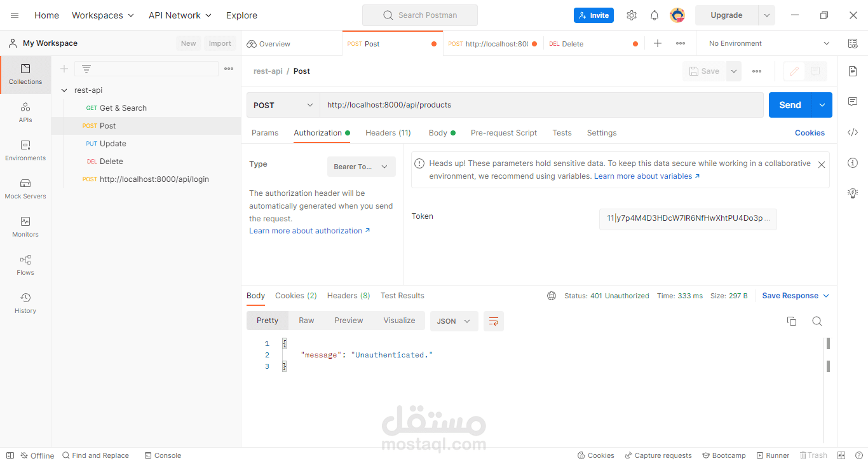Open request Settings tab

point(602,133)
